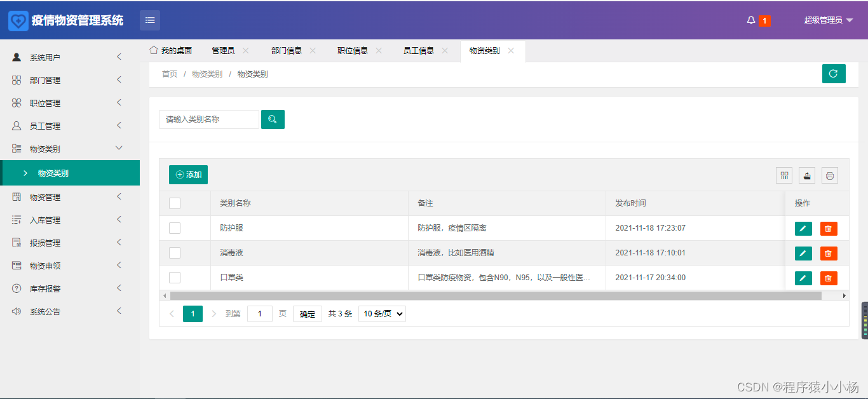Click the jump-to-page number field
The image size is (868, 399).
260,314
